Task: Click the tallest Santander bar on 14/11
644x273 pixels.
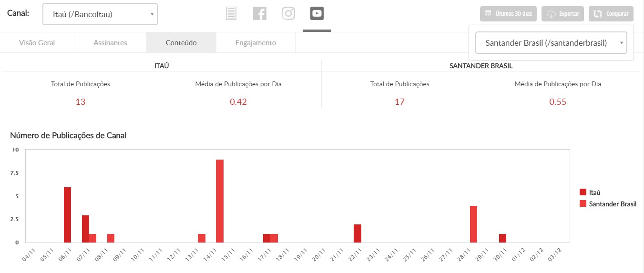Action: [220, 201]
